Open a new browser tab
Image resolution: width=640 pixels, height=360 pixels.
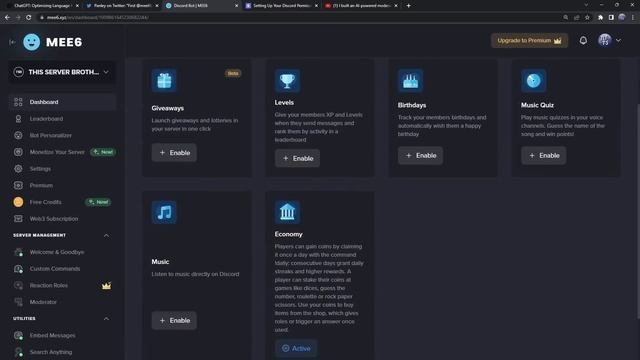(409, 6)
